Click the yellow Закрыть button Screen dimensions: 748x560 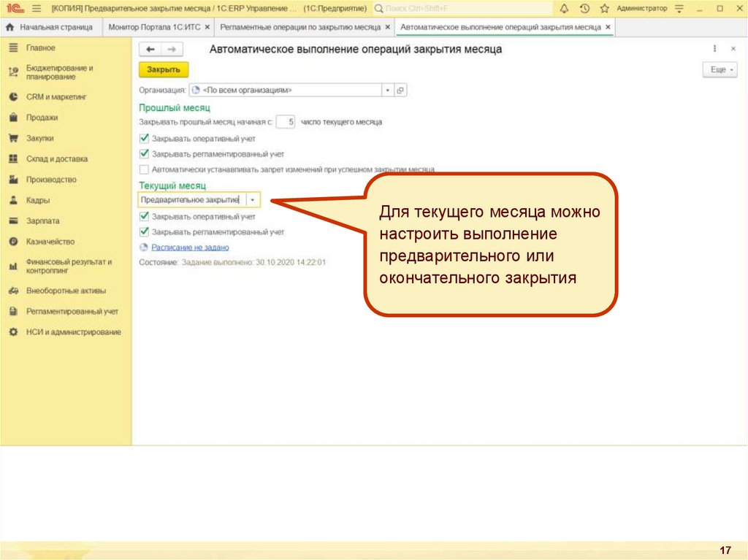164,69
